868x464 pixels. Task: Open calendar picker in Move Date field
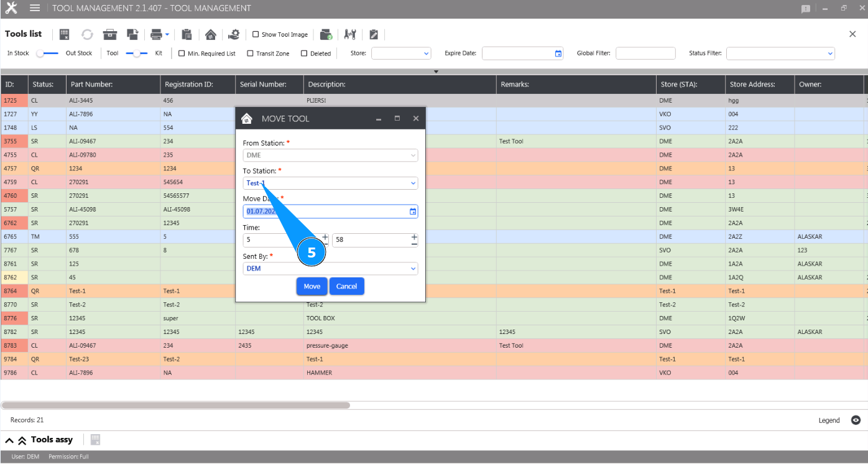(413, 211)
